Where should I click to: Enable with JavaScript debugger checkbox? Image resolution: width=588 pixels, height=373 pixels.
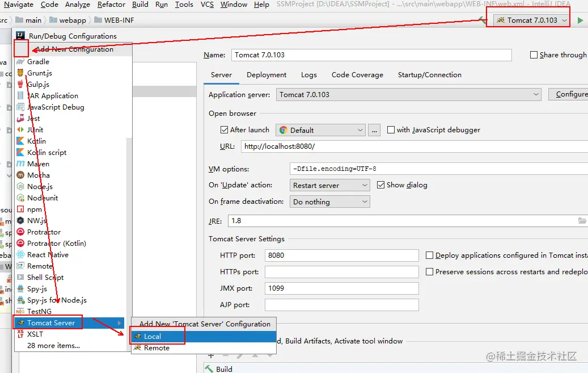tap(391, 130)
